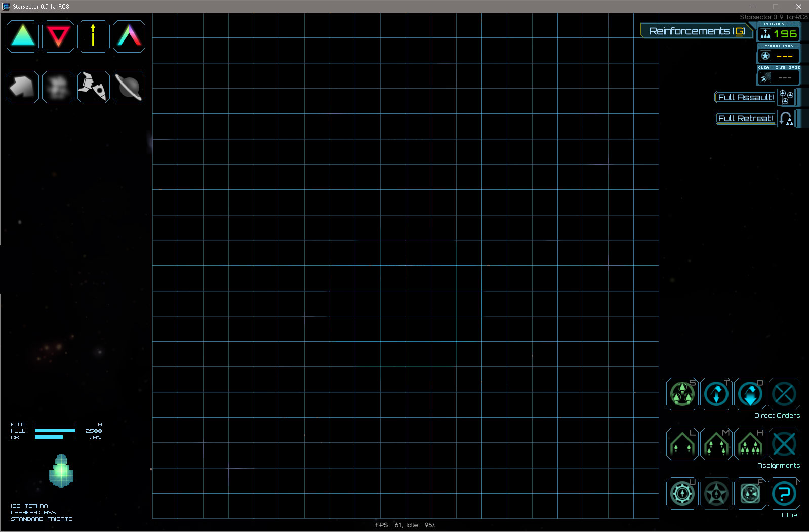Click the large down-arrow order icon (D)

(x=750, y=393)
